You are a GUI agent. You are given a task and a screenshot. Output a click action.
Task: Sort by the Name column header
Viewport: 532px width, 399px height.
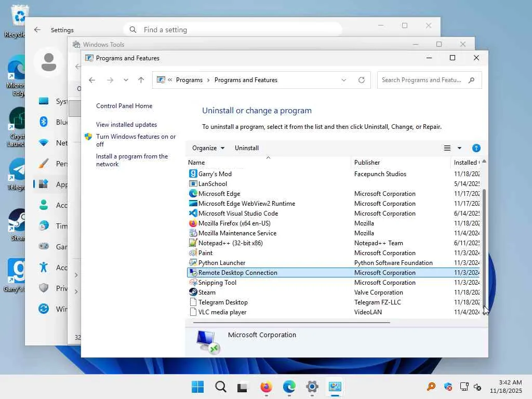point(268,163)
